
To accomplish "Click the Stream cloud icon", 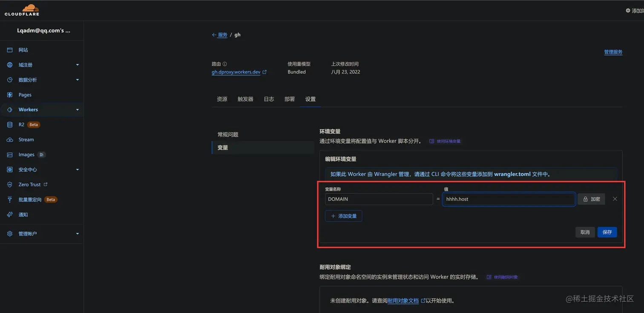I will point(10,139).
